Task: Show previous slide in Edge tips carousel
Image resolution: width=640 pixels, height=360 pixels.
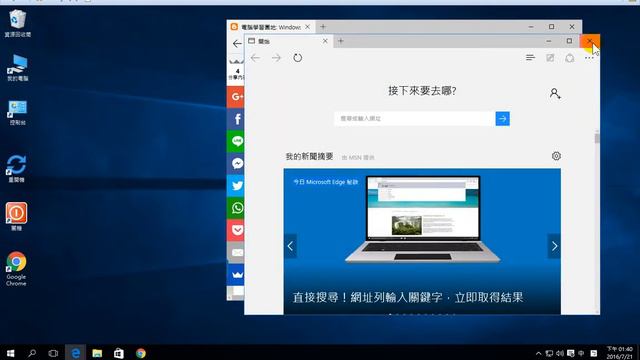Action: click(x=290, y=246)
